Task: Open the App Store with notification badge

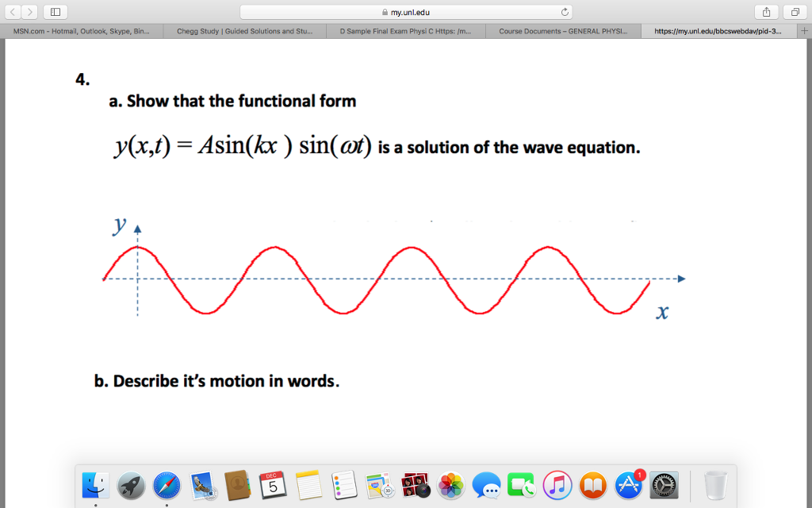Action: pos(627,485)
